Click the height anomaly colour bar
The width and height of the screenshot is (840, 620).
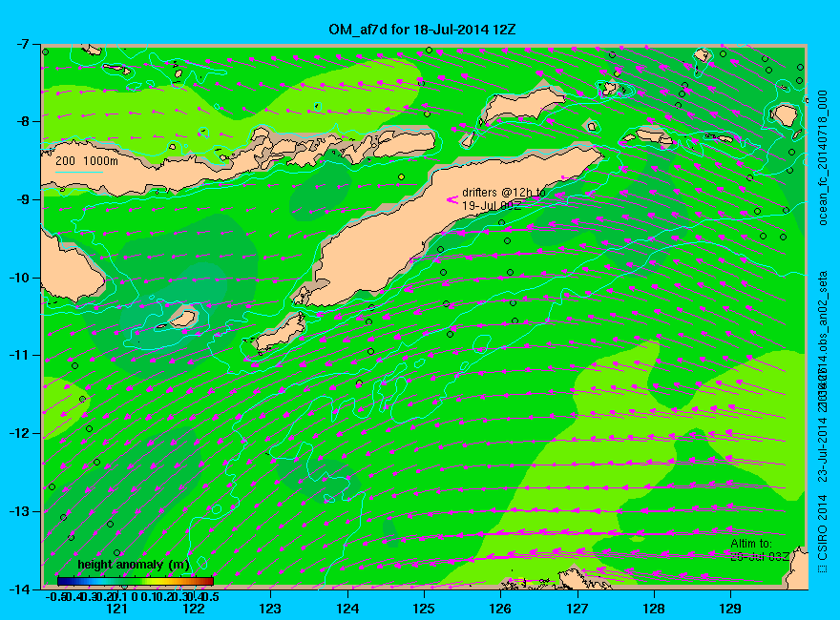[x=136, y=581]
